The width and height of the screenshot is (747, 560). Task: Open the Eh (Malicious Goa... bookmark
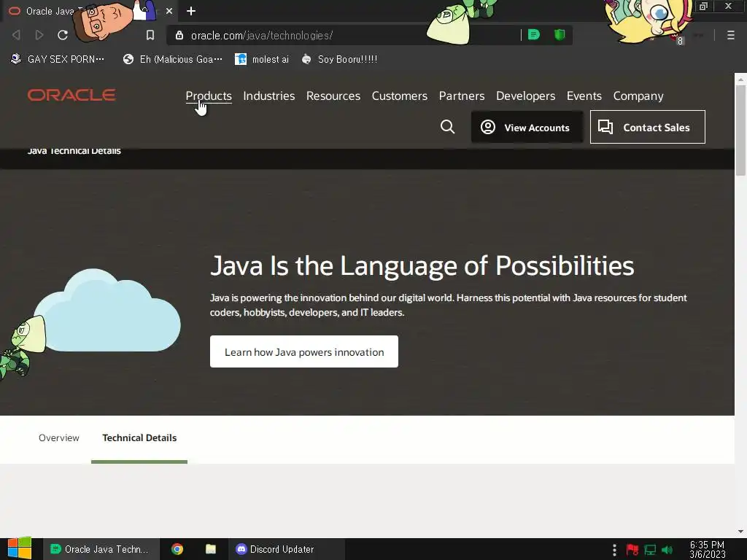(x=172, y=59)
